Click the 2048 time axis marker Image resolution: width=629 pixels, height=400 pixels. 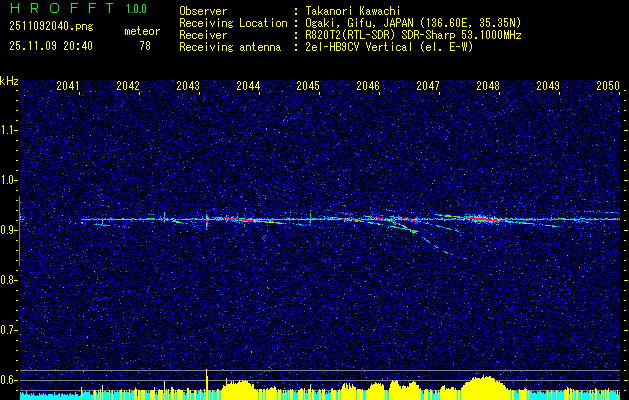tap(488, 86)
